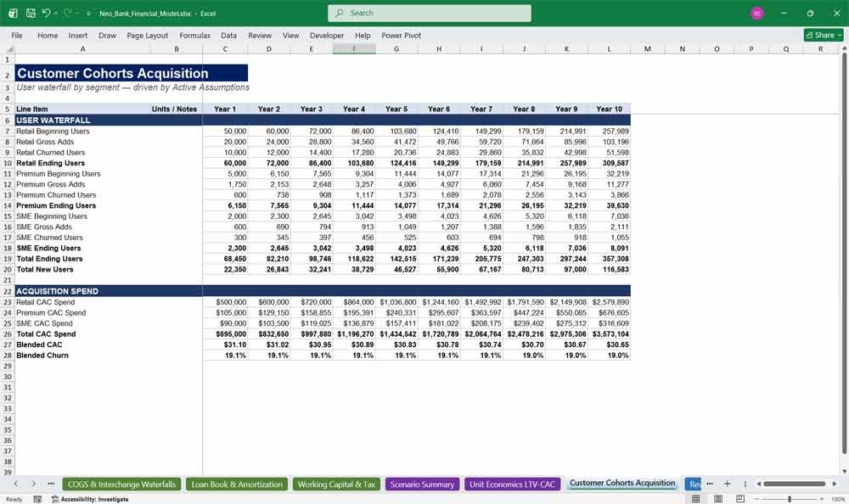Click the magnifier icon in Search box
The width and height of the screenshot is (849, 504).
[x=340, y=13]
